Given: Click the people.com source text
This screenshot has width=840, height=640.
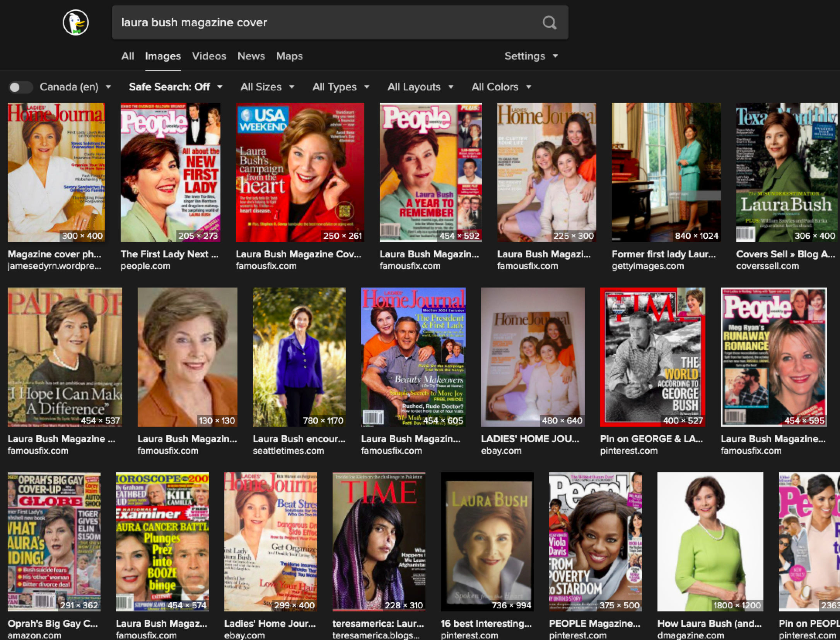Looking at the screenshot, I should (x=145, y=266).
